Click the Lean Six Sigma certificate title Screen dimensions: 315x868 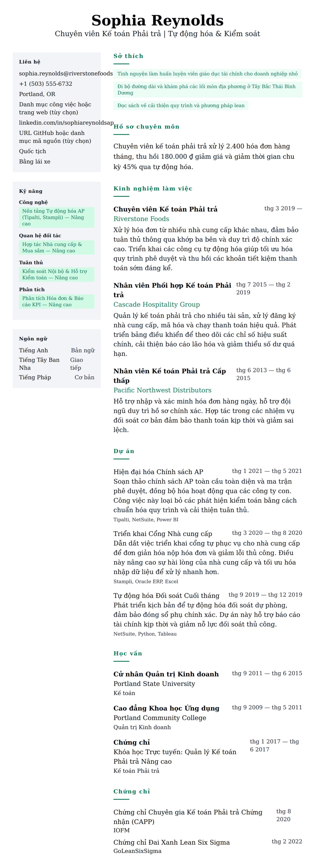[171, 842]
